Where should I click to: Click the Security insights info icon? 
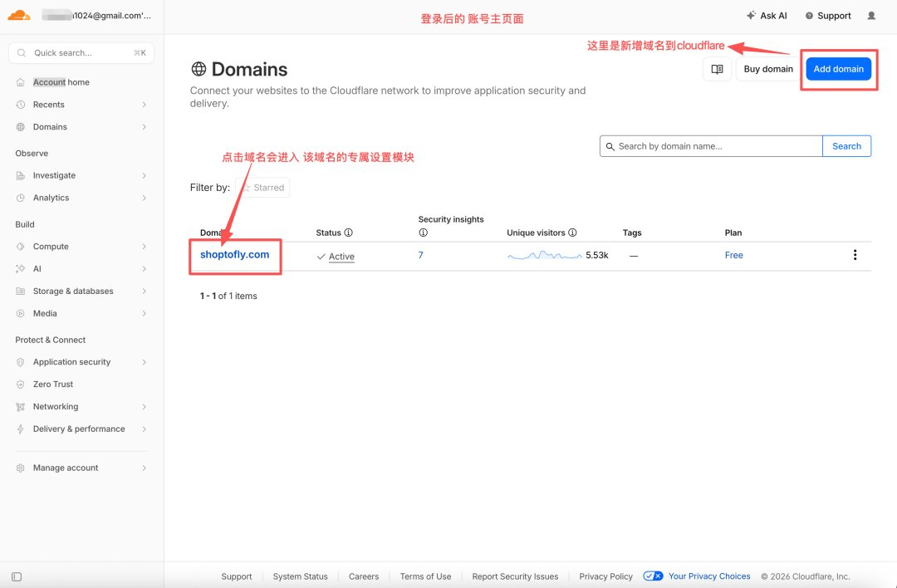pos(423,233)
